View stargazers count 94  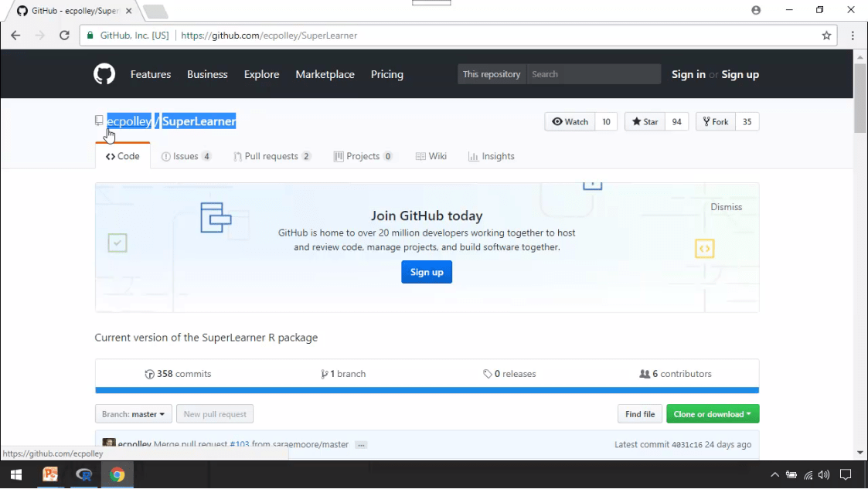(676, 122)
